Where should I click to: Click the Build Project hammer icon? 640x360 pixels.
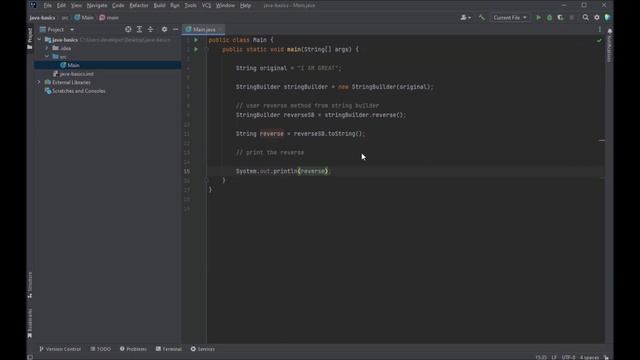point(482,18)
